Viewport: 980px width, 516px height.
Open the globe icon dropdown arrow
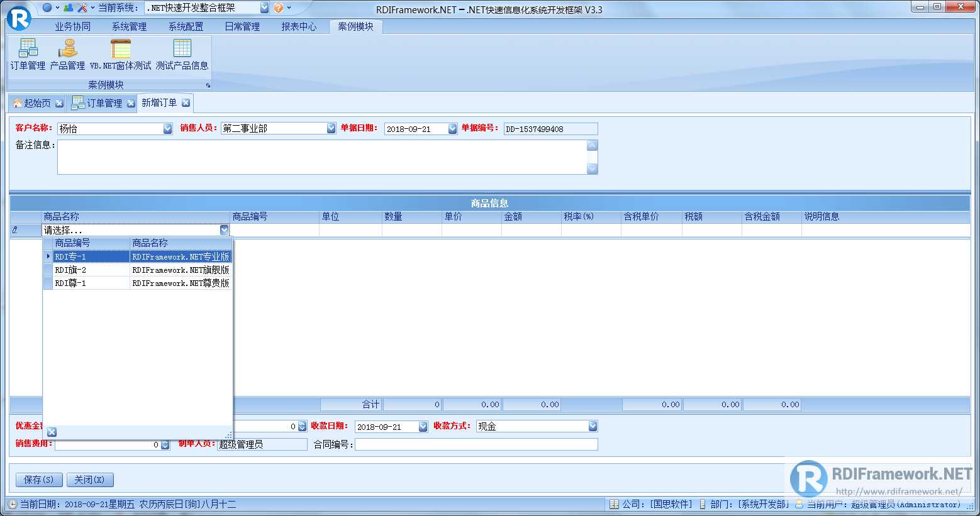pos(57,8)
